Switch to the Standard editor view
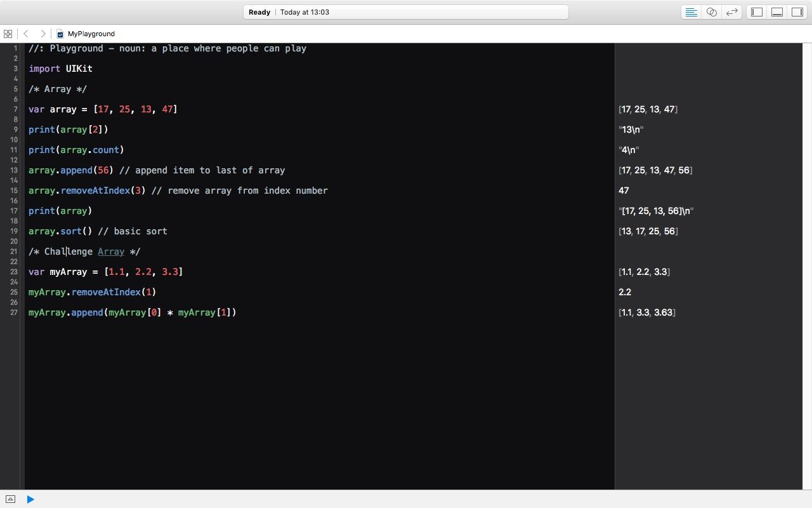Viewport: 812px width, 508px height. (691, 12)
